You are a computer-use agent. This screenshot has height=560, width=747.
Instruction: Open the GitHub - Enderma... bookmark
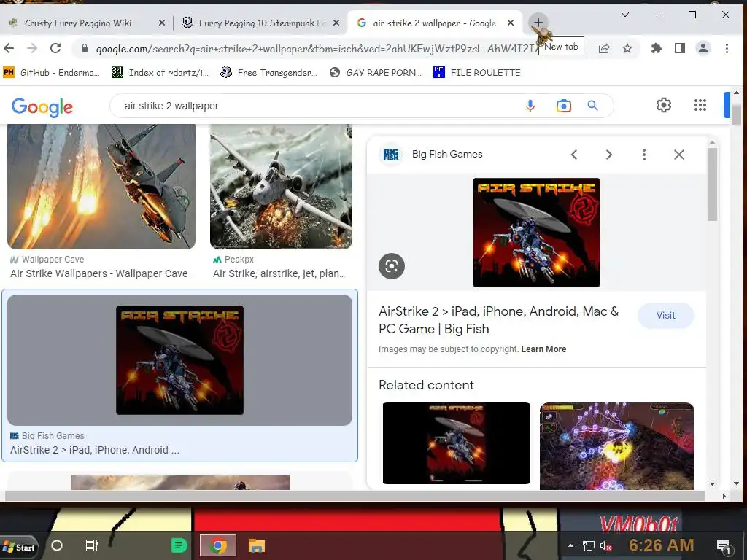(x=52, y=72)
